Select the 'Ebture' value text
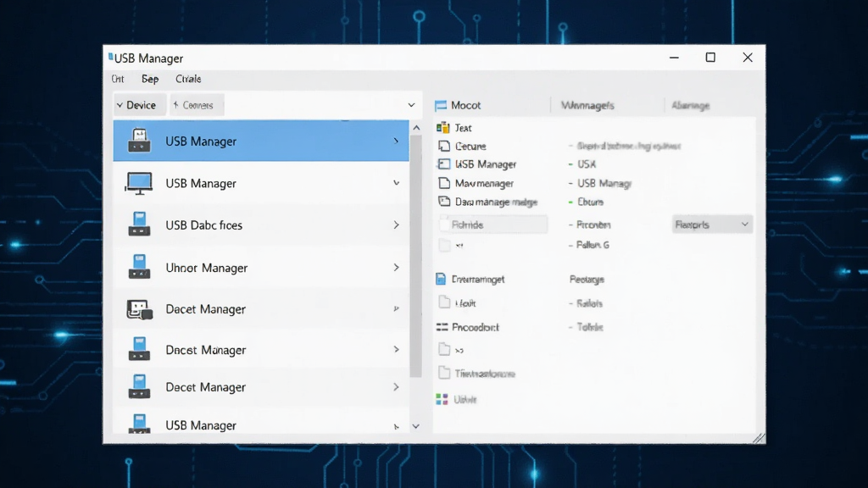This screenshot has height=488, width=868. click(x=590, y=202)
